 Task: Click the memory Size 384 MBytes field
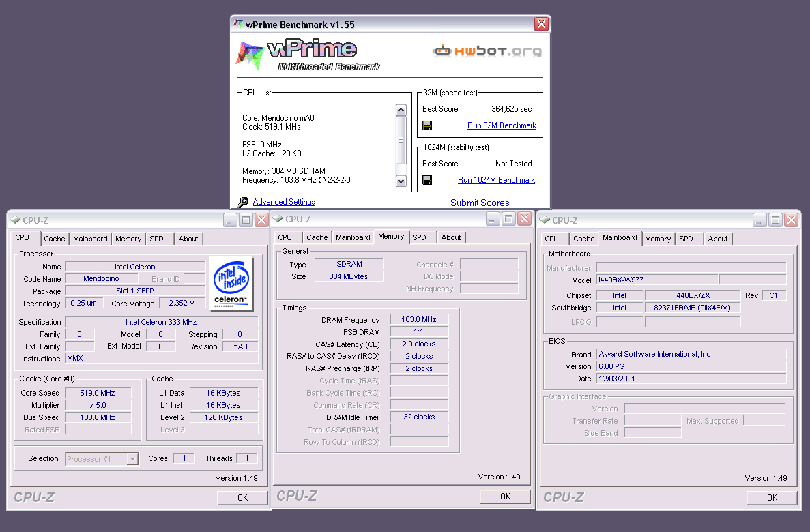349,276
